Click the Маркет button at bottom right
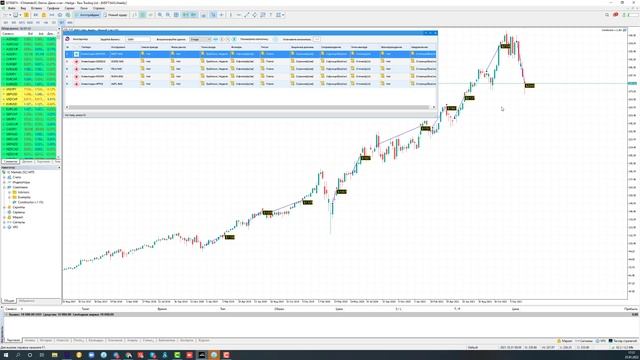 (565, 341)
